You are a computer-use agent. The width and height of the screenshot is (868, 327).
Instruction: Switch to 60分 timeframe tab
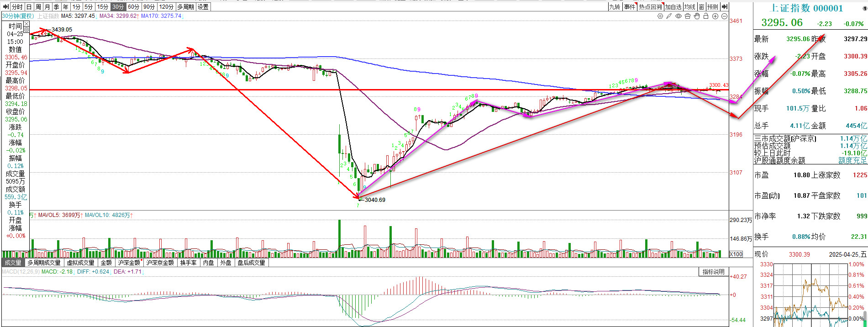(133, 7)
